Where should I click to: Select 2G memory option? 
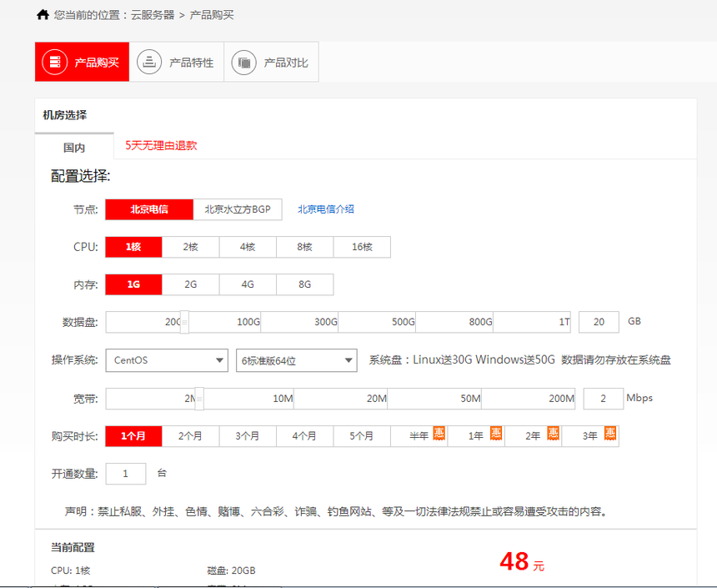191,284
